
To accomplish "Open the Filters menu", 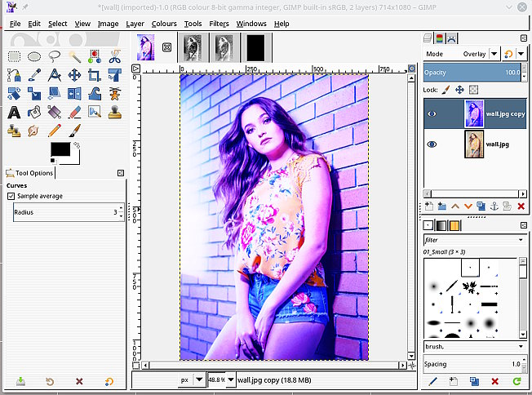I will coord(219,24).
